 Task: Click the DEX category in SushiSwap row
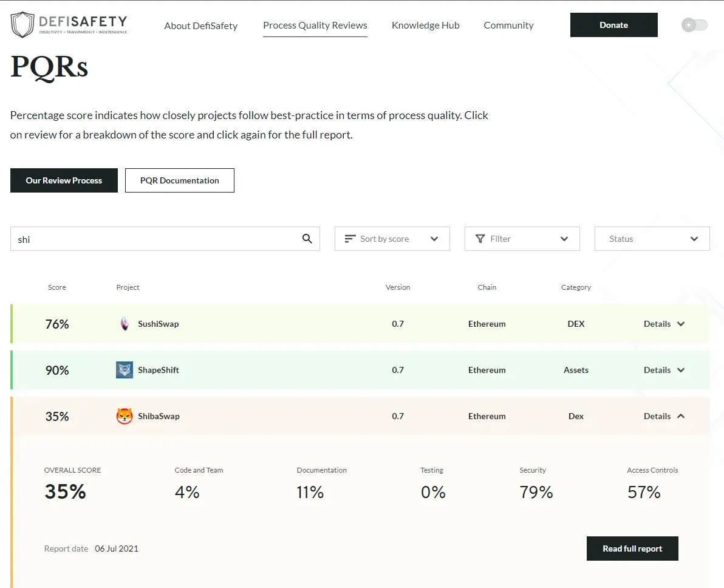(576, 324)
